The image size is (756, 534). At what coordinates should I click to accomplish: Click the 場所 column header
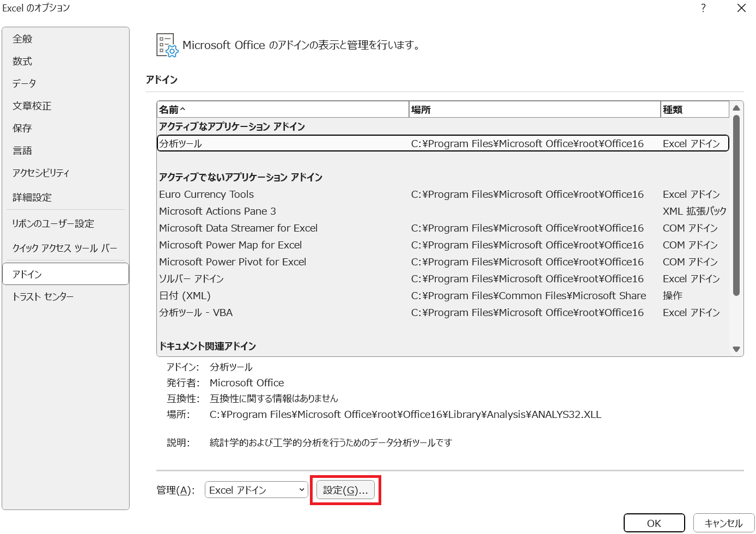534,110
